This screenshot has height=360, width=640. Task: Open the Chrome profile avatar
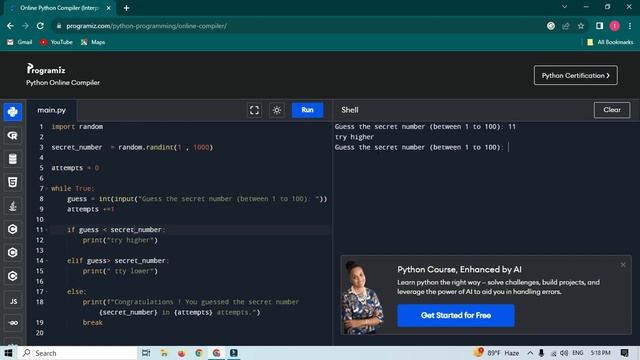click(614, 26)
